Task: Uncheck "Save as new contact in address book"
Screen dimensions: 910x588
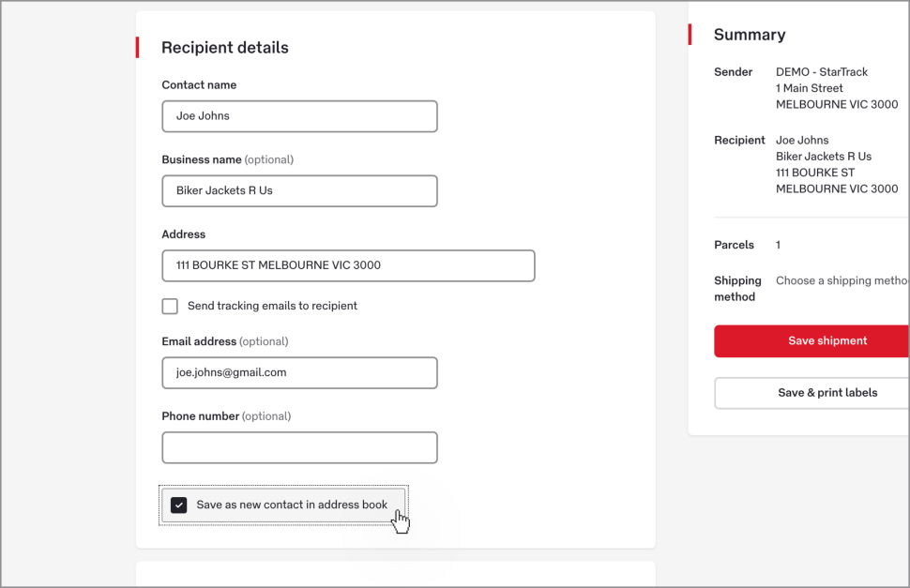Action: (x=178, y=505)
